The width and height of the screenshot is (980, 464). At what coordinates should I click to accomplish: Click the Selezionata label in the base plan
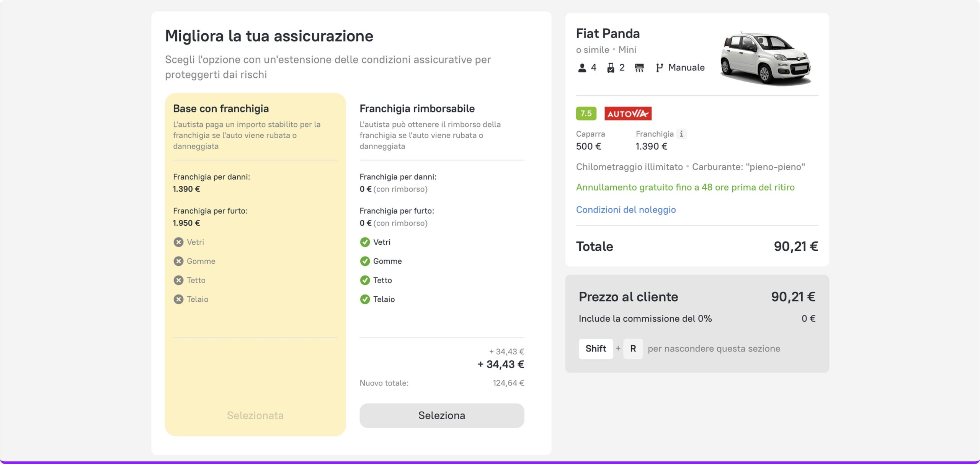(x=255, y=415)
